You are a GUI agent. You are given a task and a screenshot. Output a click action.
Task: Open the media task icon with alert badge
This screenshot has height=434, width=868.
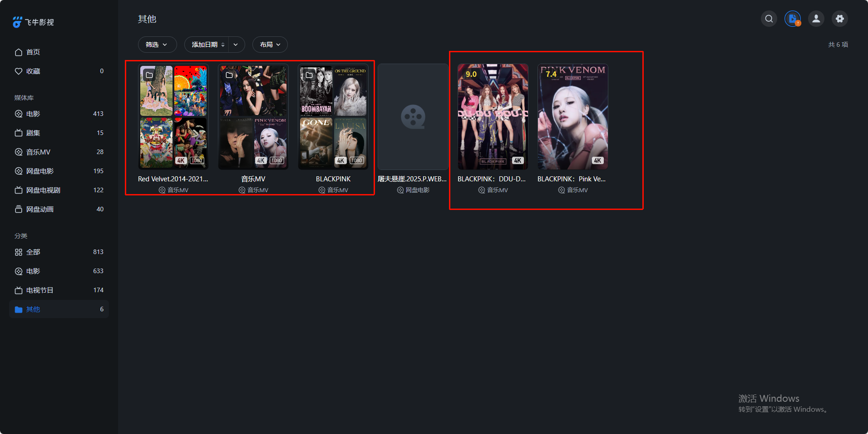793,19
